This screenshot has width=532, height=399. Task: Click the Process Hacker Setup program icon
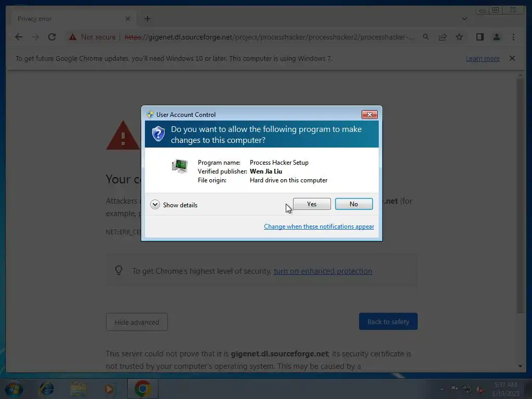pos(180,166)
